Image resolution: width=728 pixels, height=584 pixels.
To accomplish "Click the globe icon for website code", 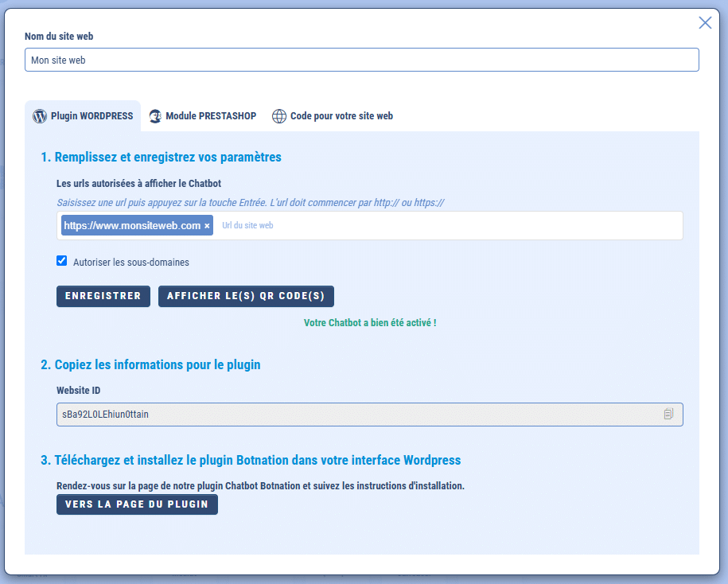I will click(279, 116).
